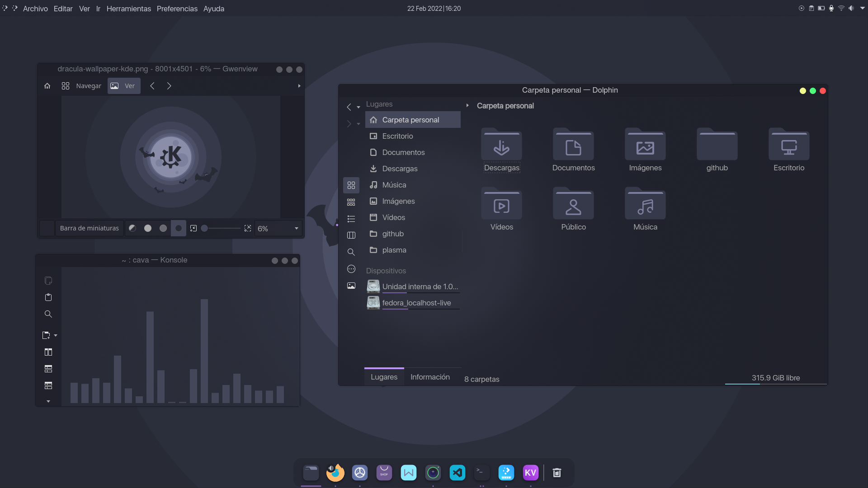Viewport: 868px width, 488px height.
Task: Show previous image in Gwenview
Action: tap(152, 86)
